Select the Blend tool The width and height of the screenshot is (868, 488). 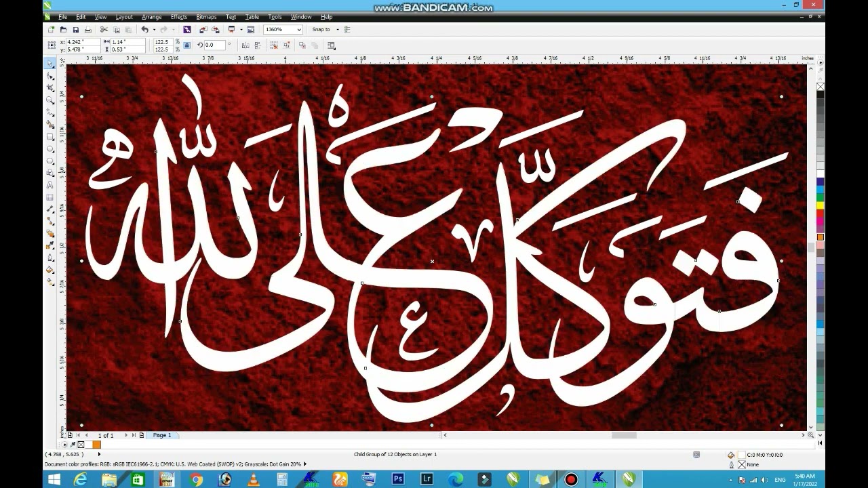[x=50, y=233]
